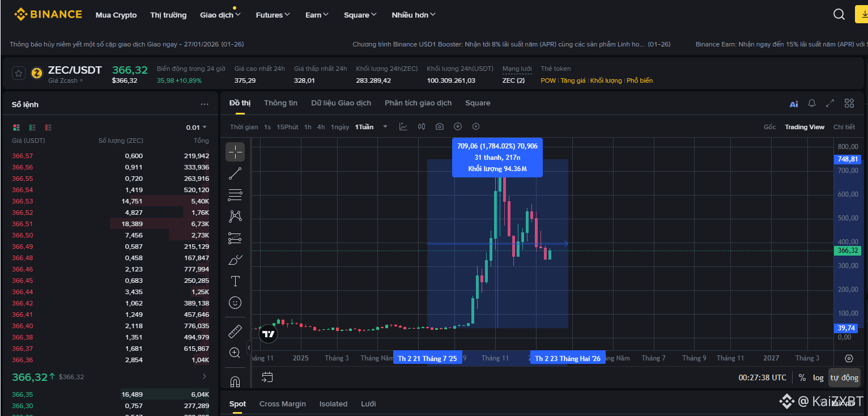Screen dimensions: 868x416
Task: Collapse the drawing toolbar arrow
Action: pyautogui.click(x=249, y=348)
